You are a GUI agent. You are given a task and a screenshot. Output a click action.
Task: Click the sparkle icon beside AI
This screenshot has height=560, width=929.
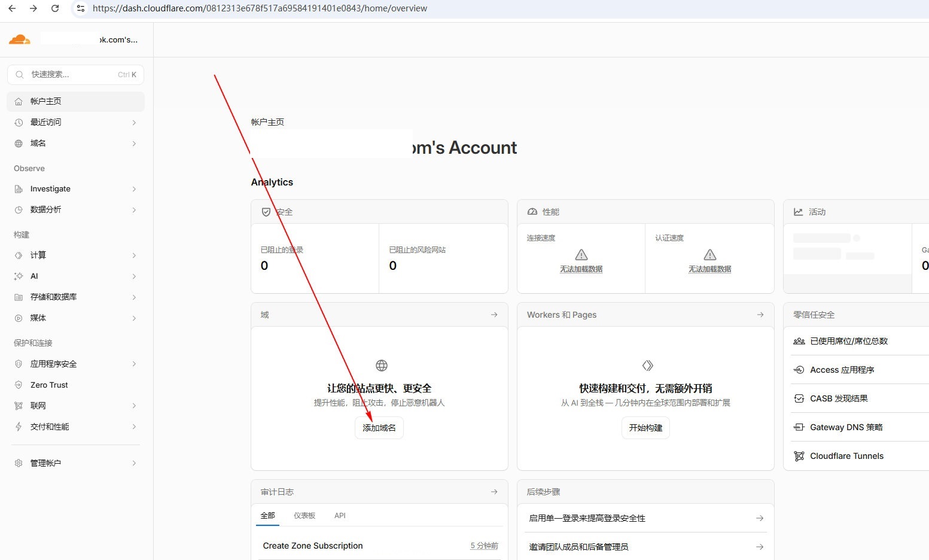[x=19, y=276]
